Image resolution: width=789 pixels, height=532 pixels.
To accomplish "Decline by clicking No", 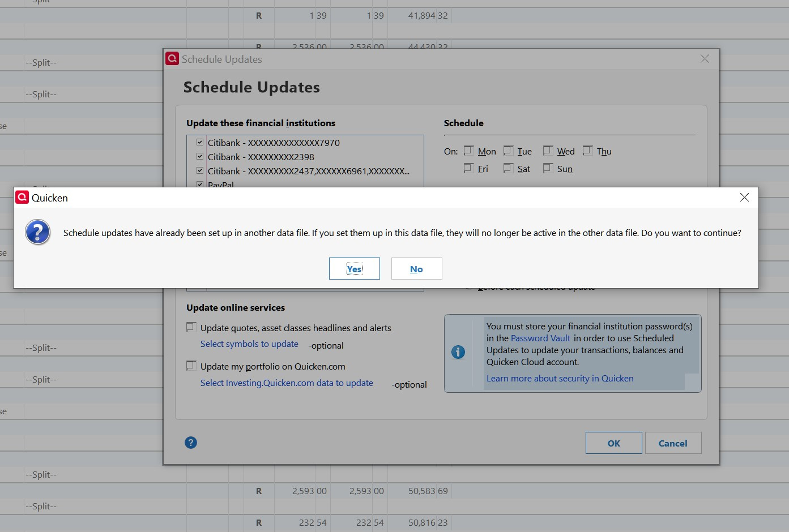I will point(416,268).
